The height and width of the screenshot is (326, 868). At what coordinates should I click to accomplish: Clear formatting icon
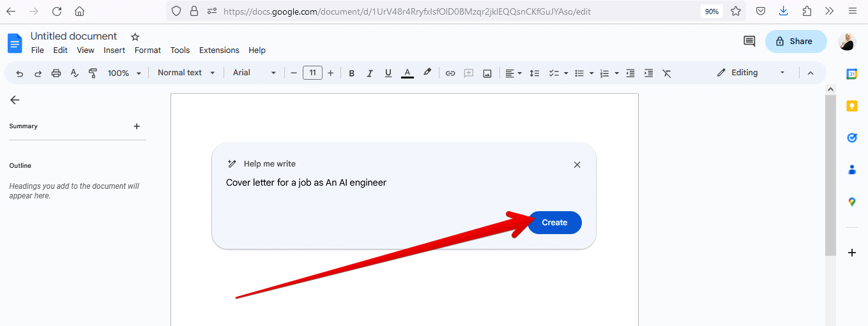(667, 73)
